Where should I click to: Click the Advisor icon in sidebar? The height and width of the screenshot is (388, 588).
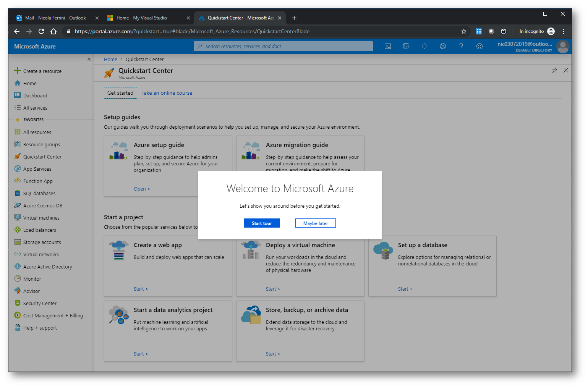[x=18, y=291]
